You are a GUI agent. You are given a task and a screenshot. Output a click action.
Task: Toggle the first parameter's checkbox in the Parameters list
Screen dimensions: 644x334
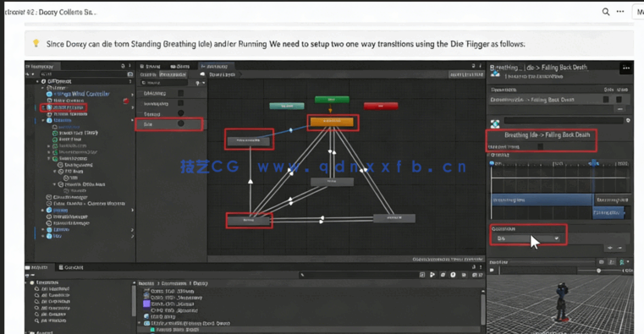point(181,93)
